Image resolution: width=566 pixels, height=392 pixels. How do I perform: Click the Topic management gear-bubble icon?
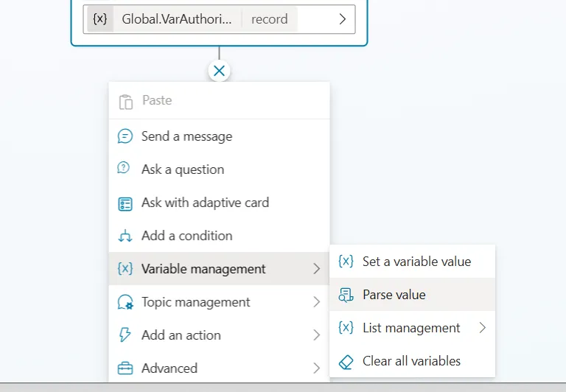tap(125, 302)
